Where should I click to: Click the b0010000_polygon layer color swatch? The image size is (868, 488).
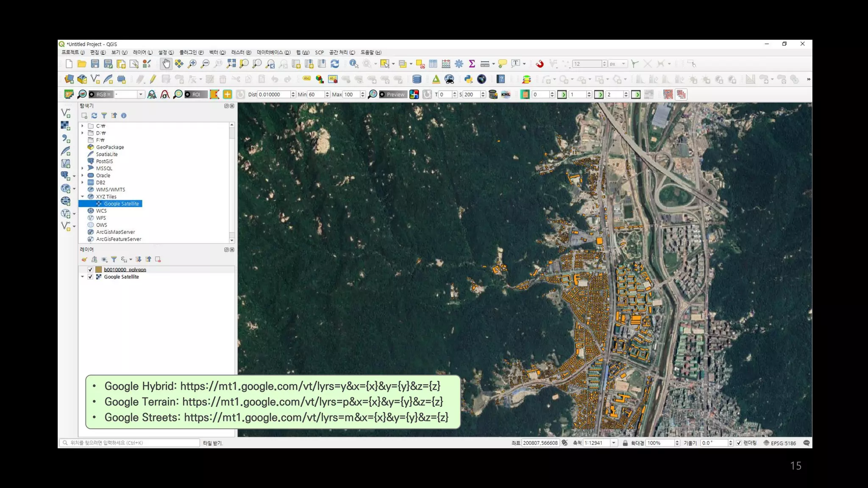pyautogui.click(x=99, y=270)
